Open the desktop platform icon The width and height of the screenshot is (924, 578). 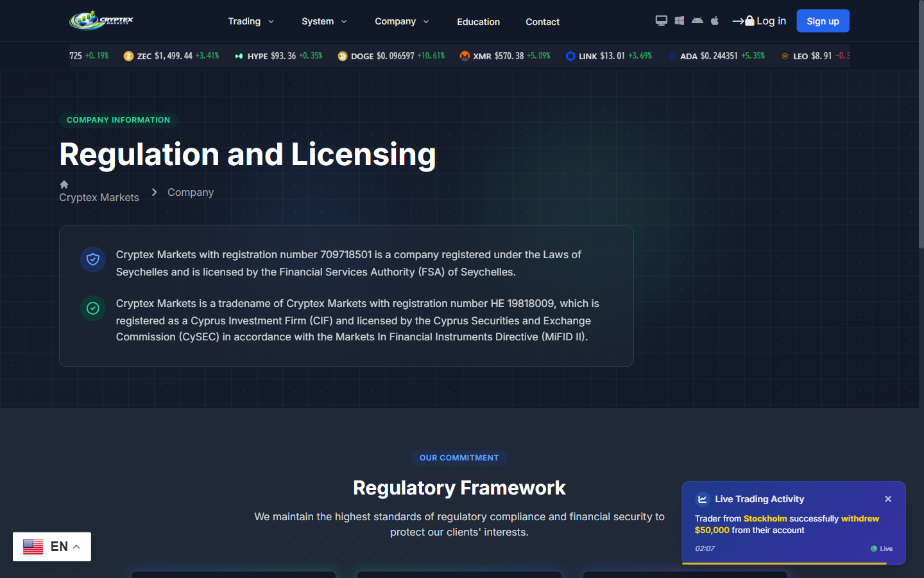[661, 21]
